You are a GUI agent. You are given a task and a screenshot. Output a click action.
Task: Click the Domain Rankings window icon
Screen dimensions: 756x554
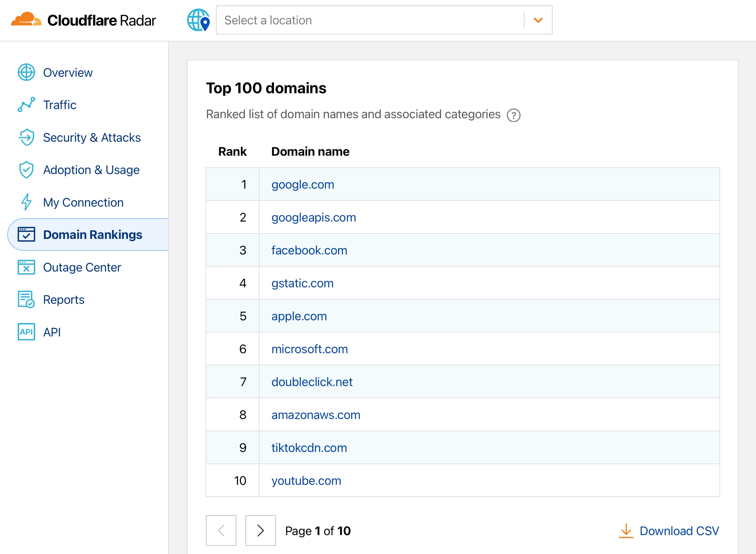26,234
